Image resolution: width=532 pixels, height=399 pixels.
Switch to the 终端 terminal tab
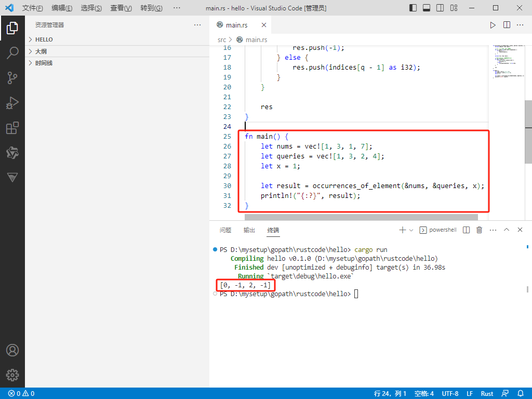click(273, 230)
